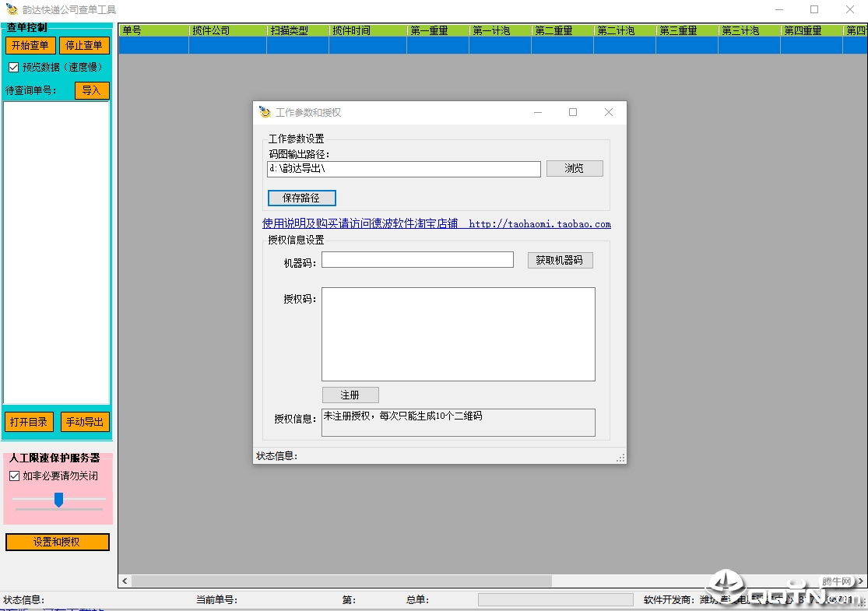Maximize the main 韵达快递公司查单工具 window
Viewport: 868px width, 611px height.
(814, 9)
